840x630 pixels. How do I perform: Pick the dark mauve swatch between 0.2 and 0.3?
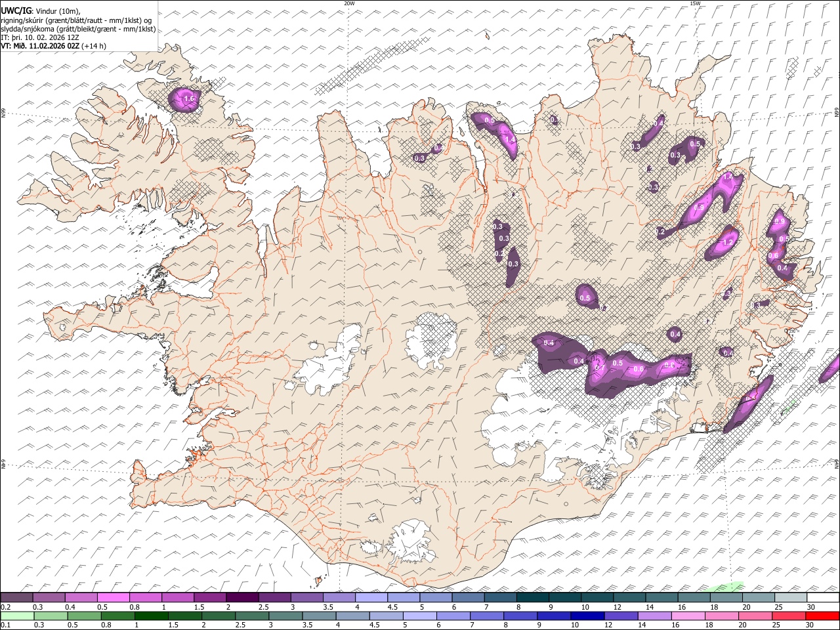pyautogui.click(x=16, y=597)
